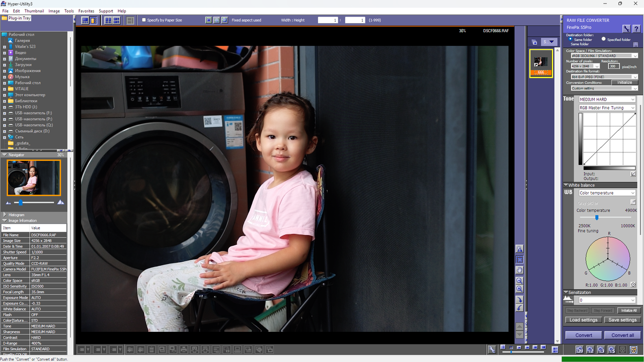Select the highlight warning tool icon
Viewport: 644px width, 362px height.
[520, 249]
